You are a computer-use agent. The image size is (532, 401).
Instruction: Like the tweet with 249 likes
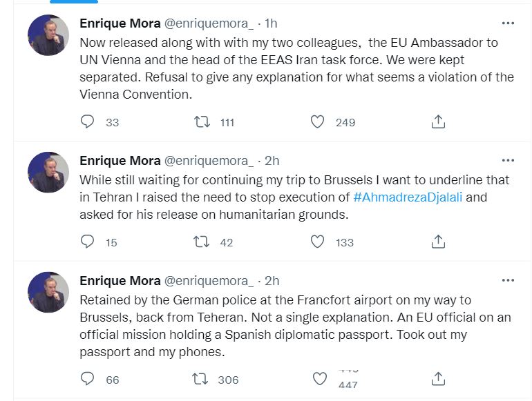point(317,122)
